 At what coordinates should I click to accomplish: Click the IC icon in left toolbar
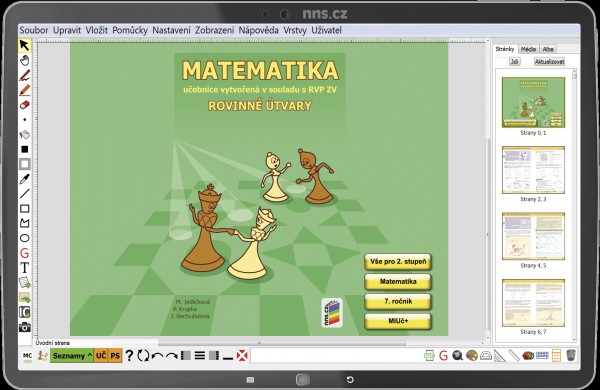pyautogui.click(x=24, y=312)
